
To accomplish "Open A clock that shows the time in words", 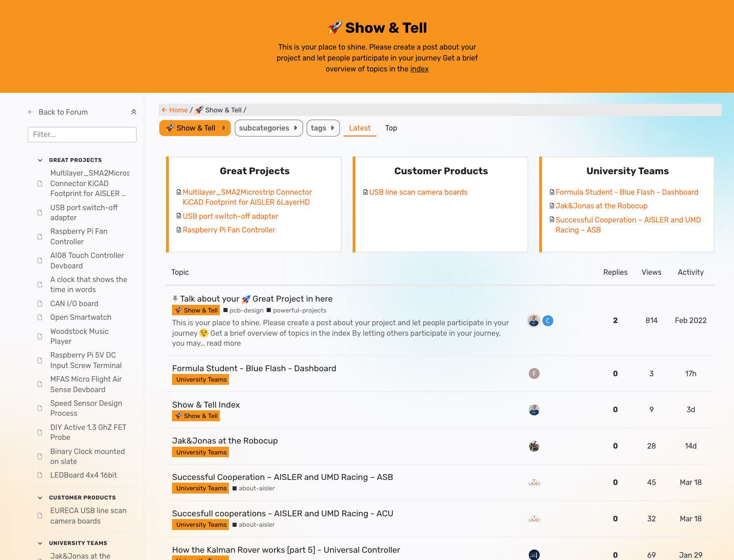I will pyautogui.click(x=89, y=284).
